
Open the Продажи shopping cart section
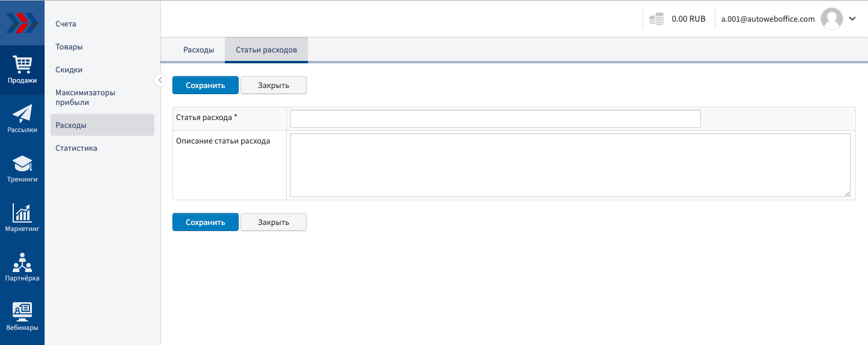pos(22,70)
